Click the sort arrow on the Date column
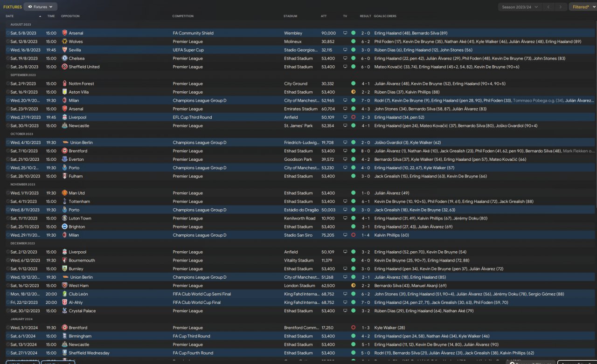The image size is (597, 364). (40, 16)
